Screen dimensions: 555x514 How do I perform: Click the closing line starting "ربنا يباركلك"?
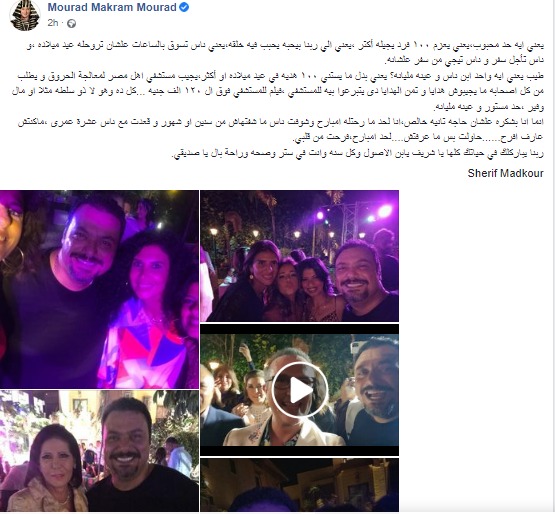(x=357, y=153)
